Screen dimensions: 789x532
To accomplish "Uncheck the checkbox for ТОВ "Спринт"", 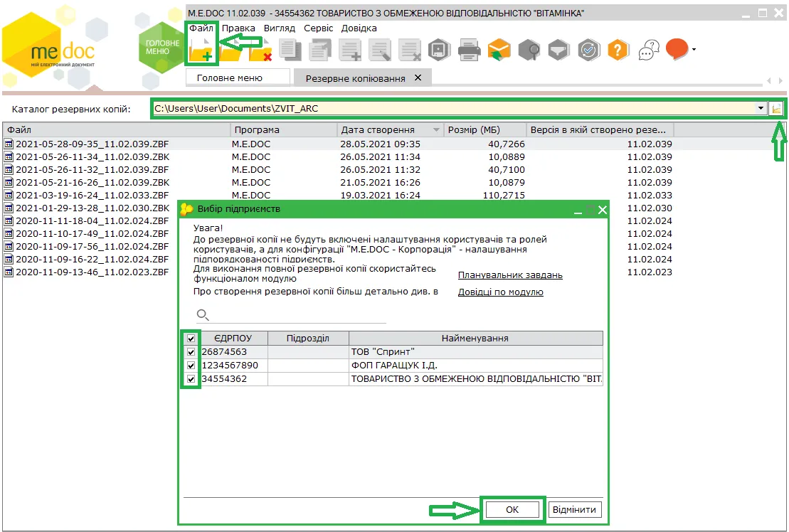I will (191, 352).
